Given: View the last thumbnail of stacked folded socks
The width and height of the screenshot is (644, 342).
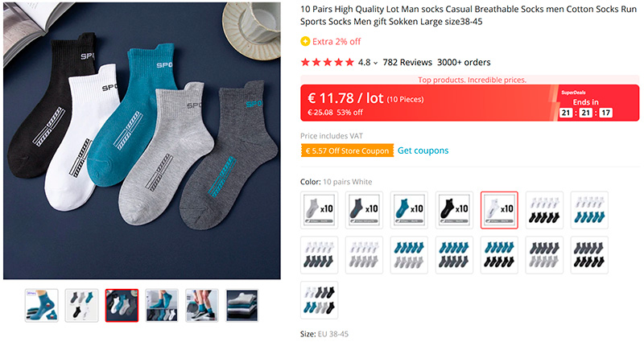Looking at the screenshot, I should click(x=242, y=306).
